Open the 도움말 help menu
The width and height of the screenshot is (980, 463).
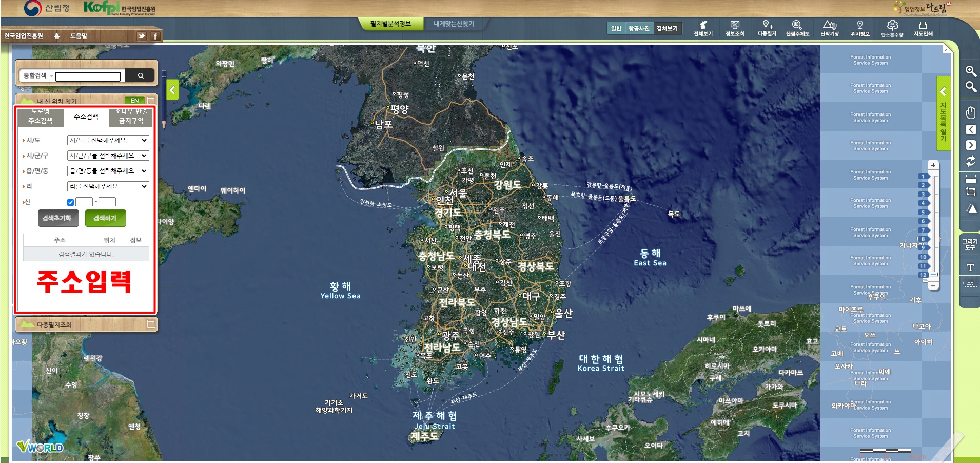pyautogui.click(x=79, y=36)
